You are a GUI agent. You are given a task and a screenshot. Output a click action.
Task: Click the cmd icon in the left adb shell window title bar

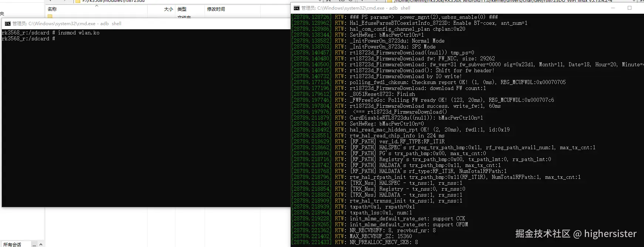pyautogui.click(x=8, y=23)
